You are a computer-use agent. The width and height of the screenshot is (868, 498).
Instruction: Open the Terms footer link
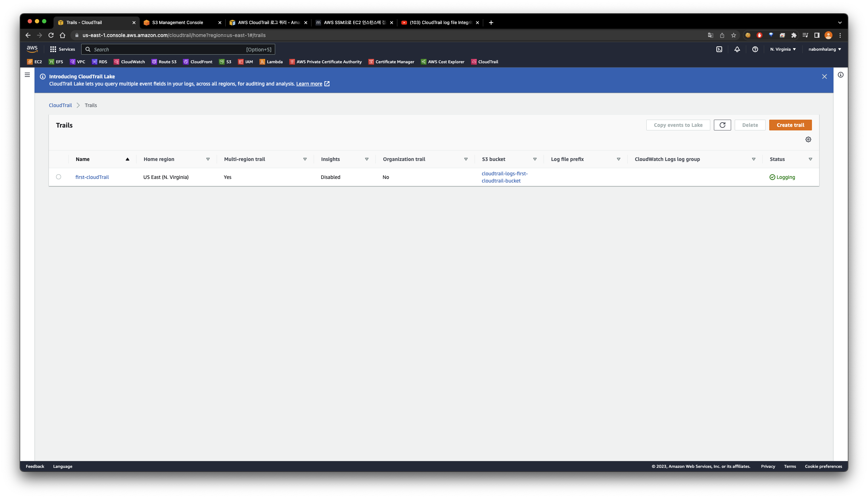click(790, 466)
